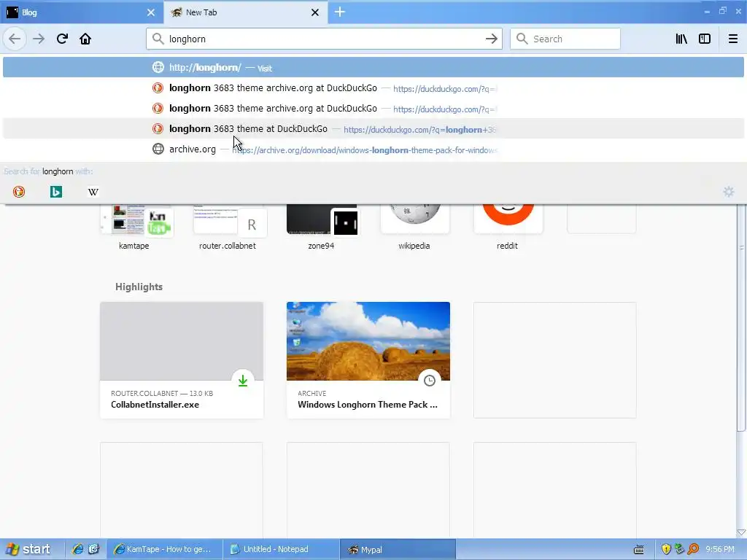Click the clock history icon on Longhorn card
The width and height of the screenshot is (747, 560).
(430, 381)
